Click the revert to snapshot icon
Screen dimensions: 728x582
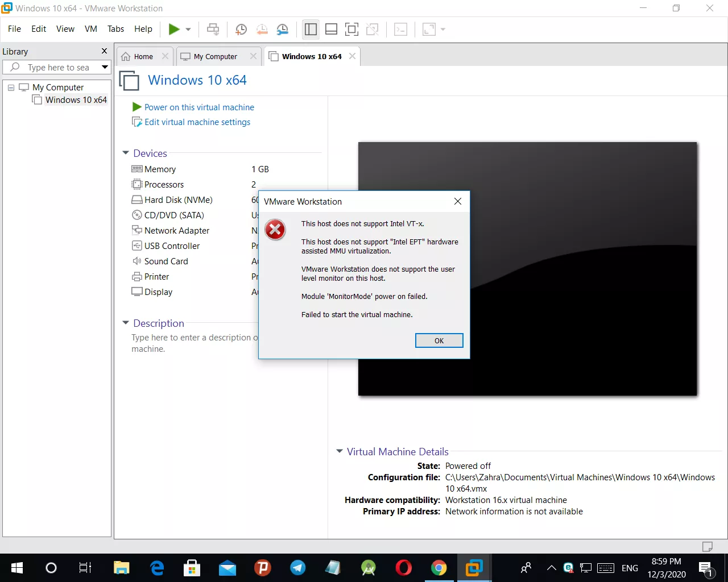[x=262, y=30]
